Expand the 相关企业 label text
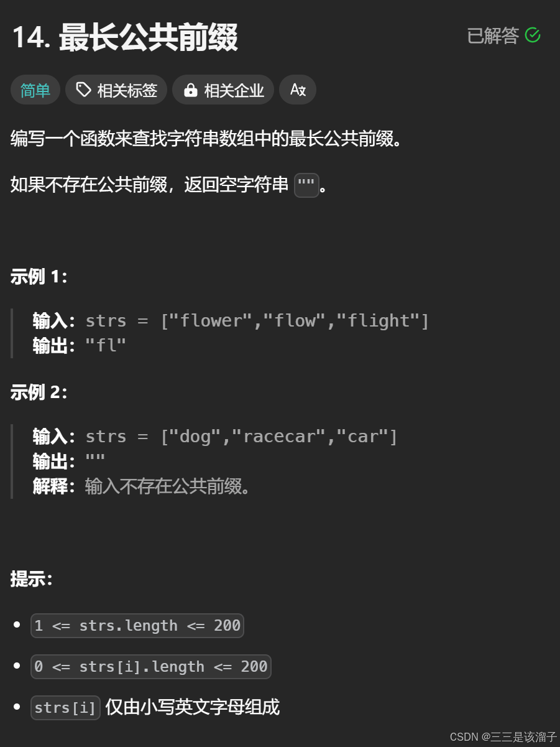Screen dimensions: 560x747 (x=234, y=91)
